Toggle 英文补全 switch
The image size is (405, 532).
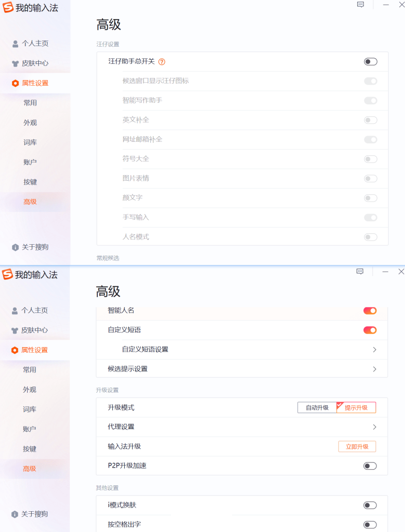click(x=370, y=120)
